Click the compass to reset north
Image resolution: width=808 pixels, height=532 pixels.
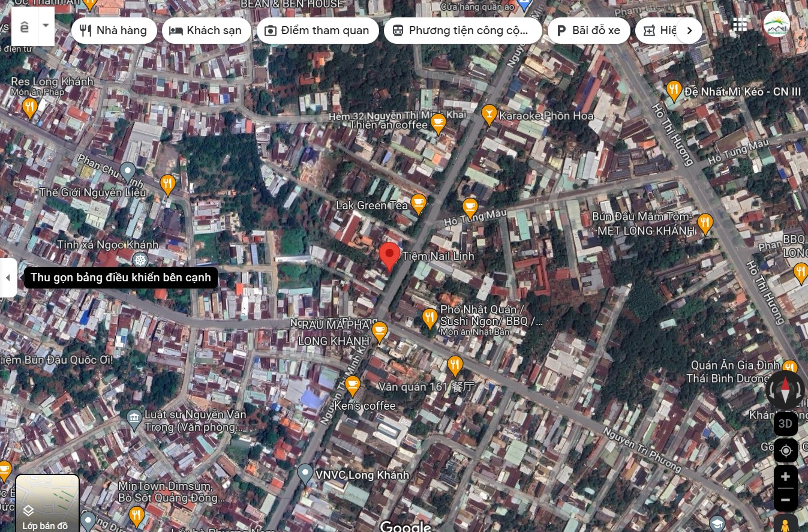pyautogui.click(x=785, y=390)
